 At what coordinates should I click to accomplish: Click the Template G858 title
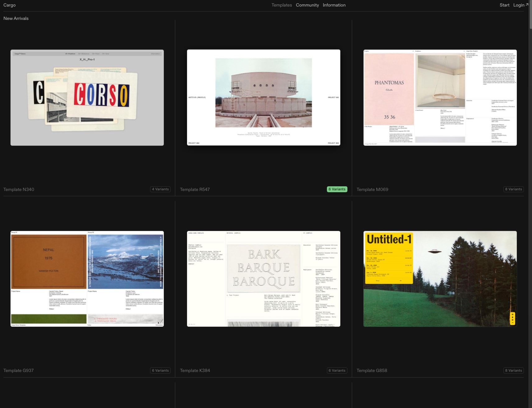(x=372, y=370)
